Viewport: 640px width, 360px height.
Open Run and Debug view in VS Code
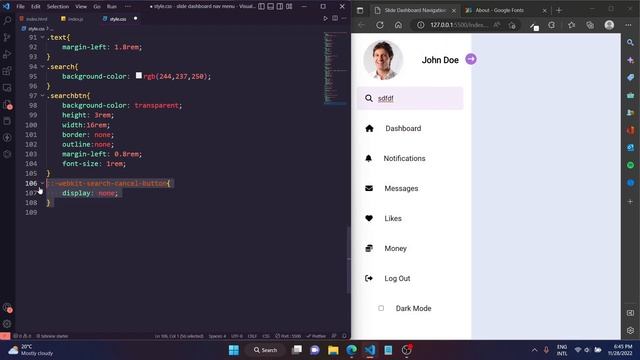coord(7,54)
